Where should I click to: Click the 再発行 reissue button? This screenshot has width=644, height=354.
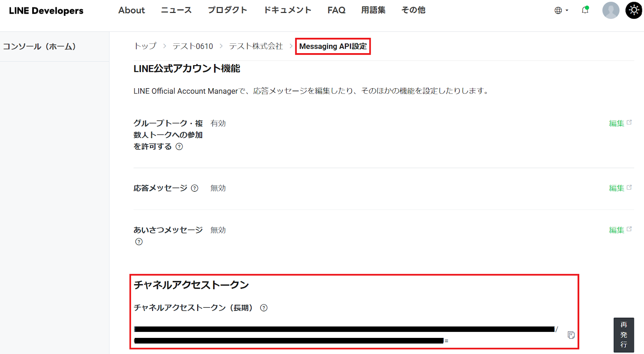[624, 335]
